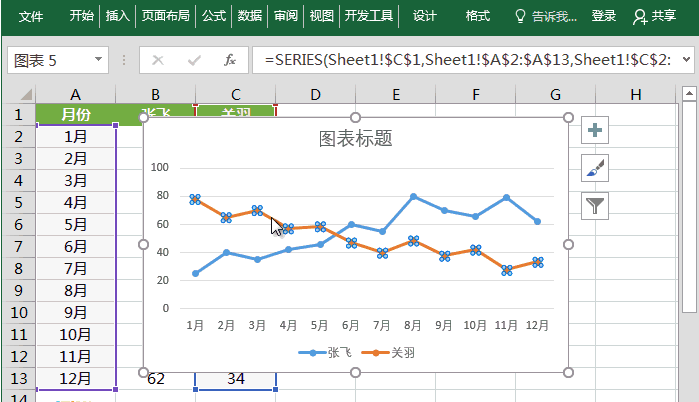Click the 10月 label on horizontal axis

pos(475,325)
